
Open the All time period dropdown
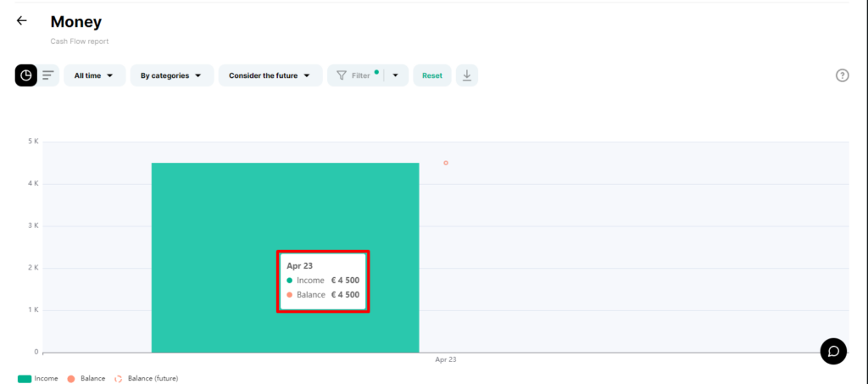(95, 75)
